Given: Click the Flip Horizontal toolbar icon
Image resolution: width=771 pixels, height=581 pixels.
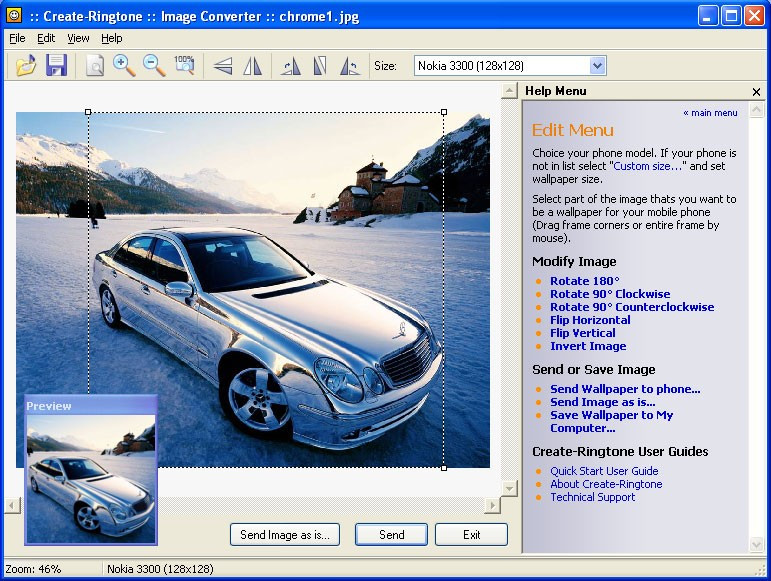Looking at the screenshot, I should pos(253,66).
